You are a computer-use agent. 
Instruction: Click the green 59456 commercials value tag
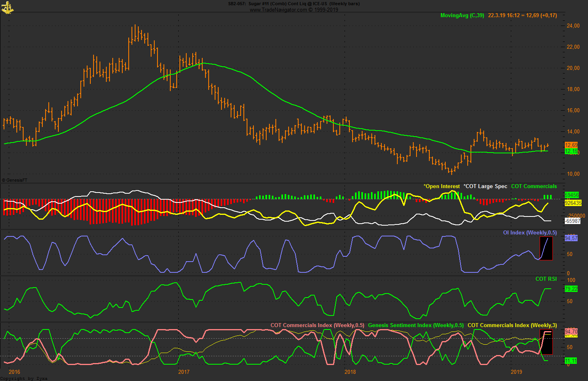572,195
